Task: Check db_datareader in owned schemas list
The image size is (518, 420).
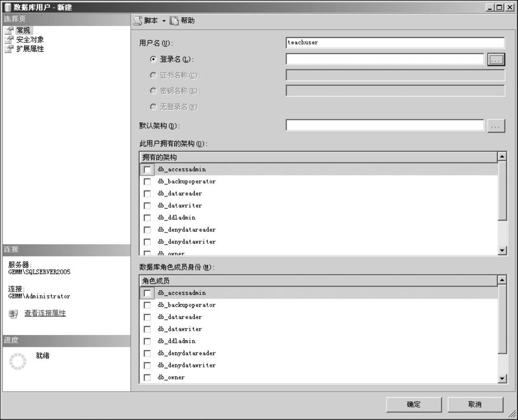Action: (x=147, y=194)
